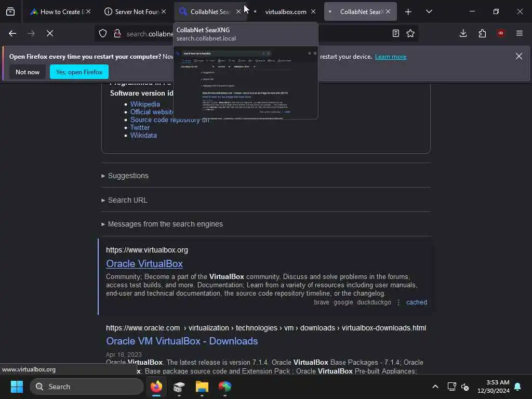Image resolution: width=532 pixels, height=399 pixels.
Task: Close the 'Server Not Found' tab
Action: (164, 11)
